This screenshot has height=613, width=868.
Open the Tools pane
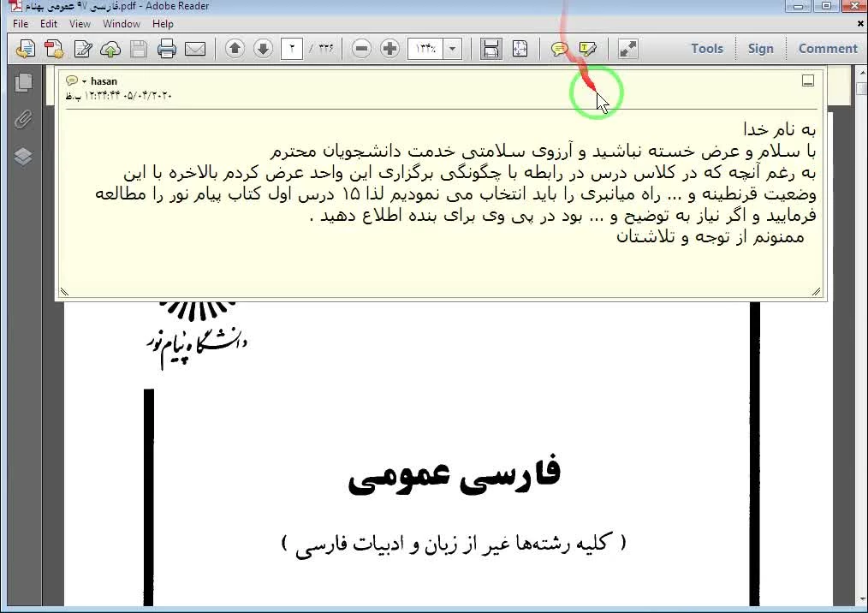[707, 49]
